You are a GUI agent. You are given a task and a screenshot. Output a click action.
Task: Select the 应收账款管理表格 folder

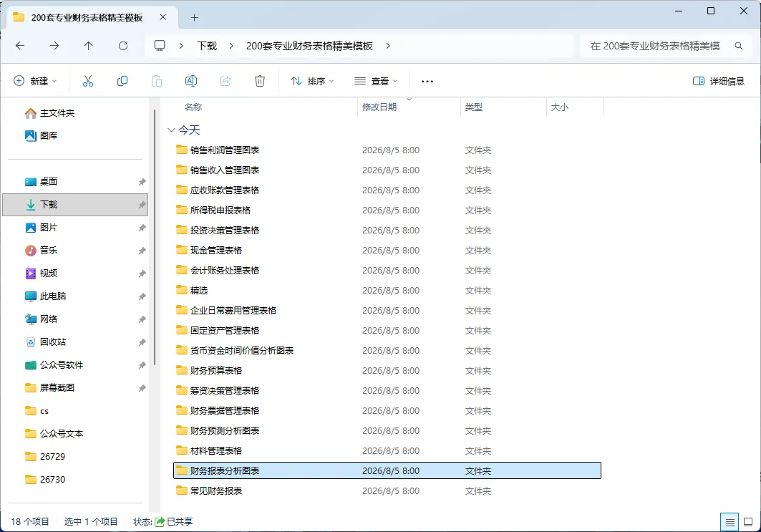coord(387,190)
